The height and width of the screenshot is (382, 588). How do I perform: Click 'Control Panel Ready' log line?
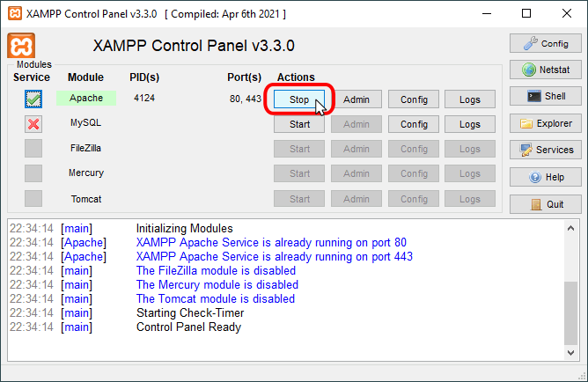(188, 327)
